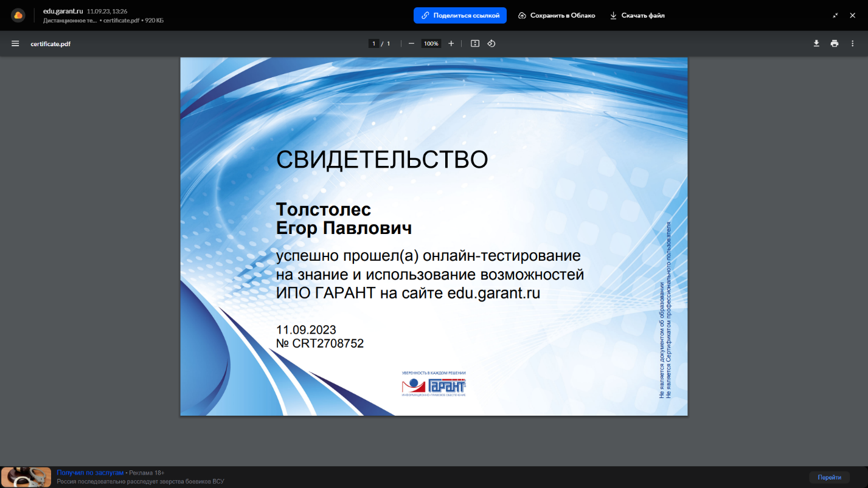Click the Перейти button on the ad
Viewport: 868px width, 488px height.
(x=830, y=477)
